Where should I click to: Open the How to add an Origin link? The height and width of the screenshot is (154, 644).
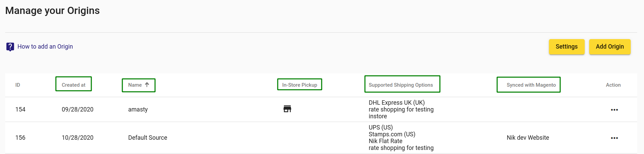point(45,47)
